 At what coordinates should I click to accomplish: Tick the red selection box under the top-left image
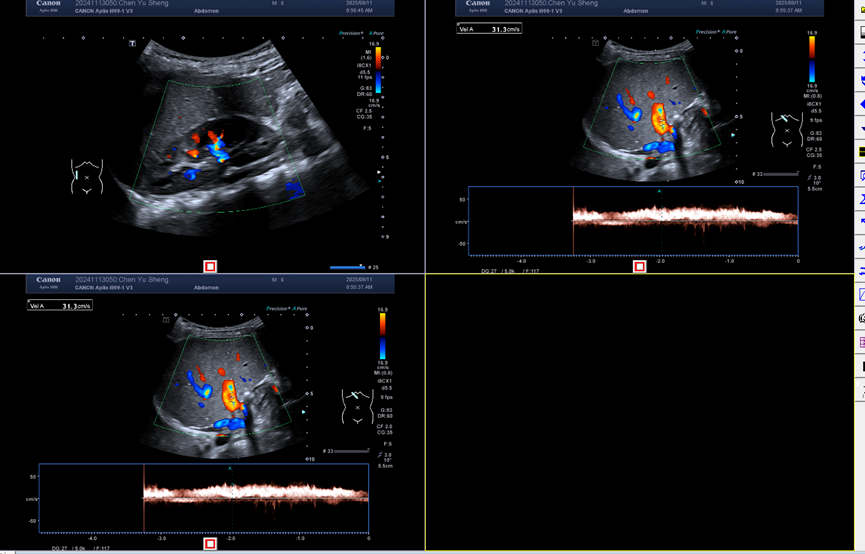coord(210,266)
